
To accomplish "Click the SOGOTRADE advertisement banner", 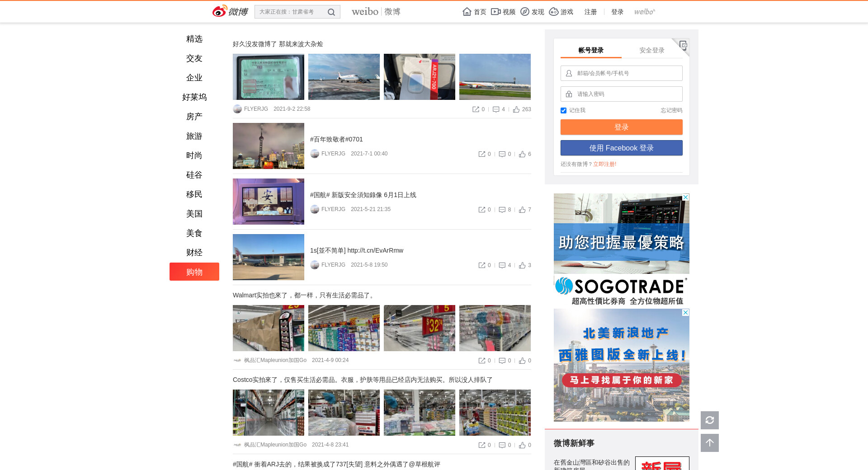I will click(x=622, y=250).
